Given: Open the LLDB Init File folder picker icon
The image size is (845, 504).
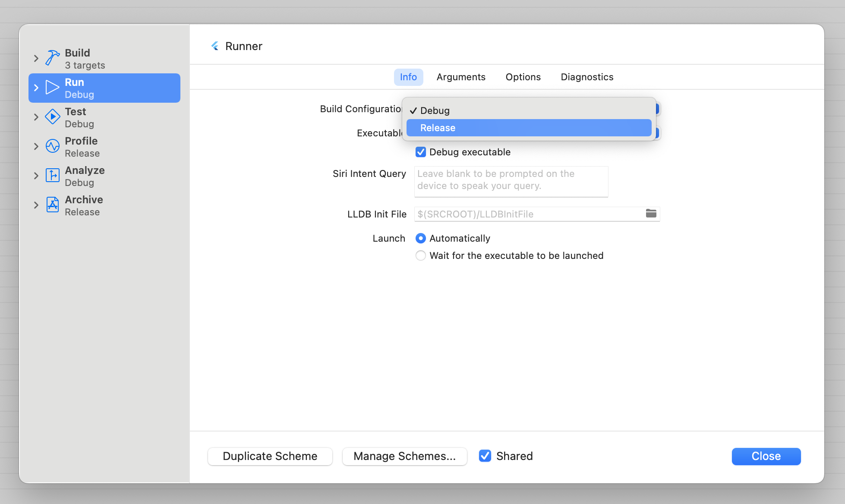Looking at the screenshot, I should pos(651,214).
